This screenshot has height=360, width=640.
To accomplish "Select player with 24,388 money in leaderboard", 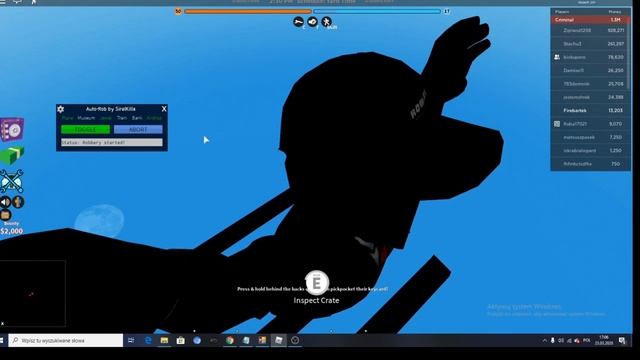I will coord(590,97).
